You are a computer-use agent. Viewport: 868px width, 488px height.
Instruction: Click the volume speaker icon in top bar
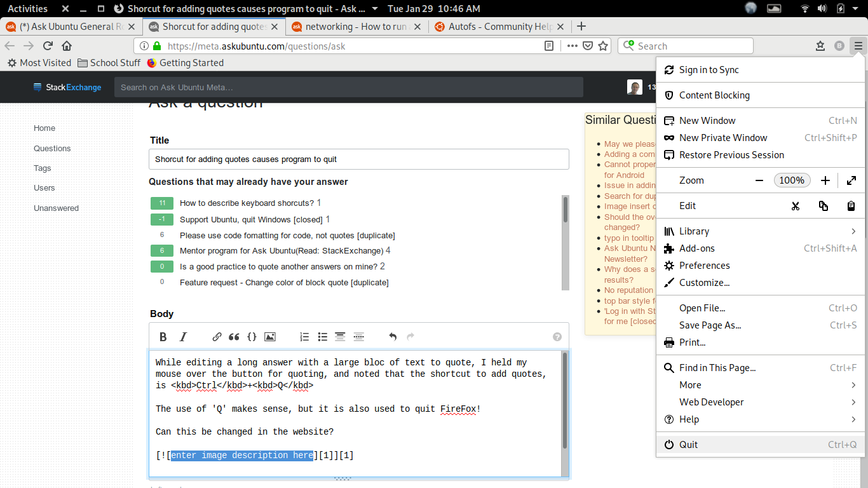tap(822, 9)
